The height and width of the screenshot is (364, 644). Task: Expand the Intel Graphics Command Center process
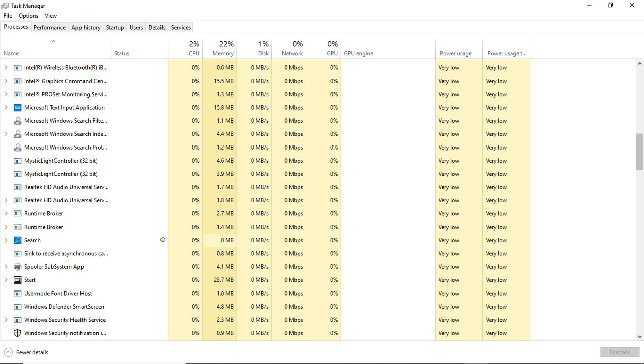click(6, 81)
